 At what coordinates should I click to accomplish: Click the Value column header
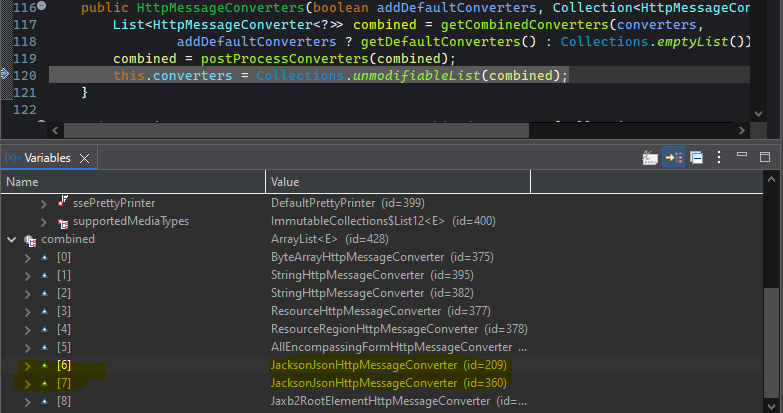pyautogui.click(x=398, y=182)
